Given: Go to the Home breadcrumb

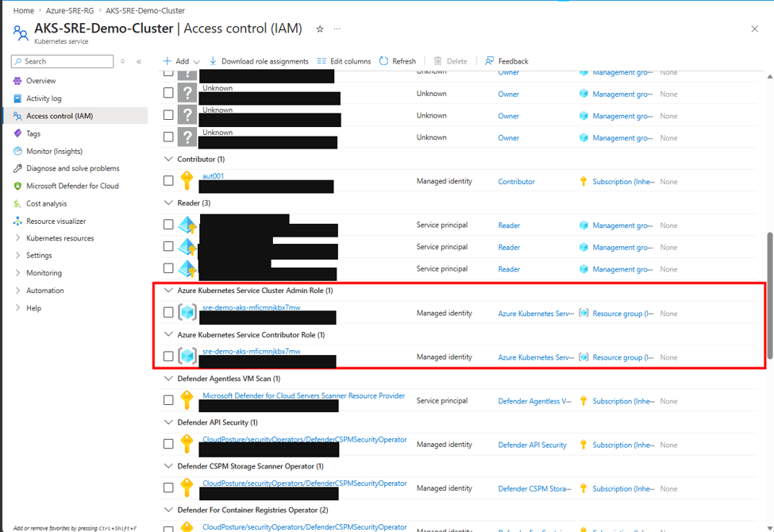Looking at the screenshot, I should tap(24, 10).
